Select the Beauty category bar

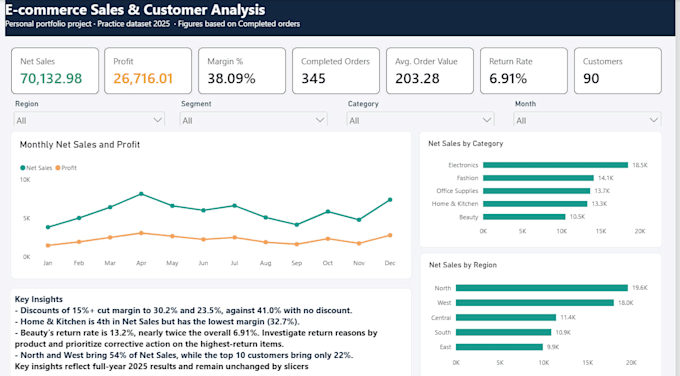pos(524,217)
